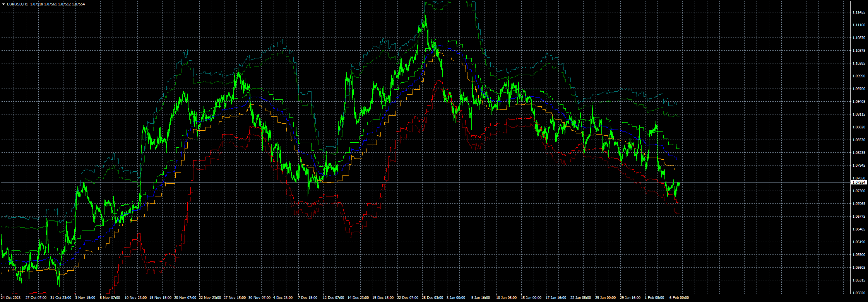Click the 25 Jan 00:00 time label
868x302 pixels.
pyautogui.click(x=606, y=298)
